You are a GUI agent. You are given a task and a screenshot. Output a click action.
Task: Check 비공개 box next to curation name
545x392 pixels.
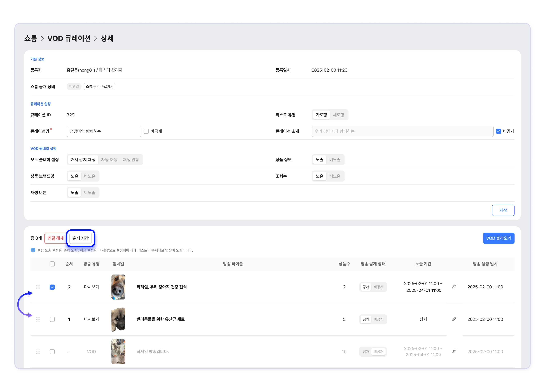[x=146, y=131]
